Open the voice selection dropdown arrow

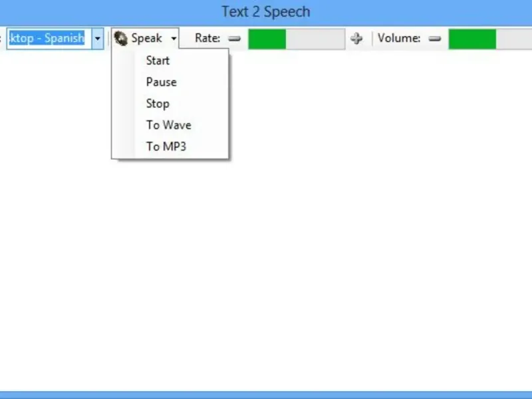pos(98,39)
